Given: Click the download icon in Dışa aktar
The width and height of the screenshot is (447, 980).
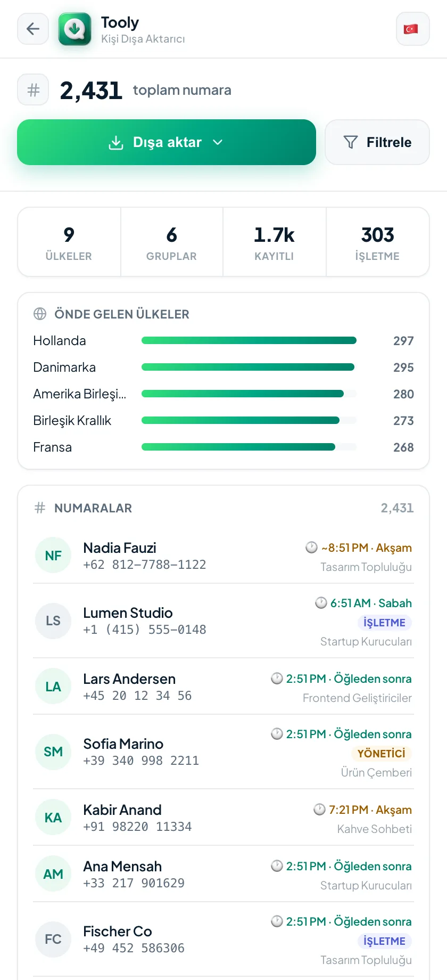Looking at the screenshot, I should 116,143.
